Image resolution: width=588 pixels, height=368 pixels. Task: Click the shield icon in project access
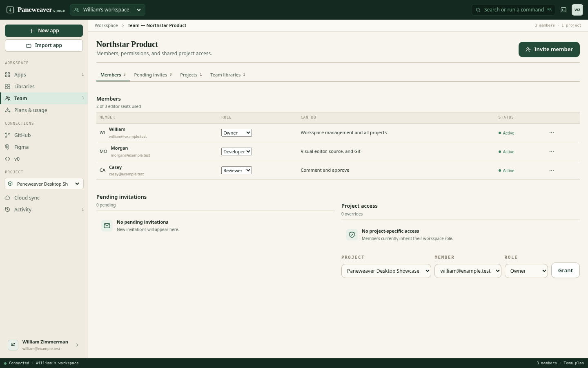[352, 235]
